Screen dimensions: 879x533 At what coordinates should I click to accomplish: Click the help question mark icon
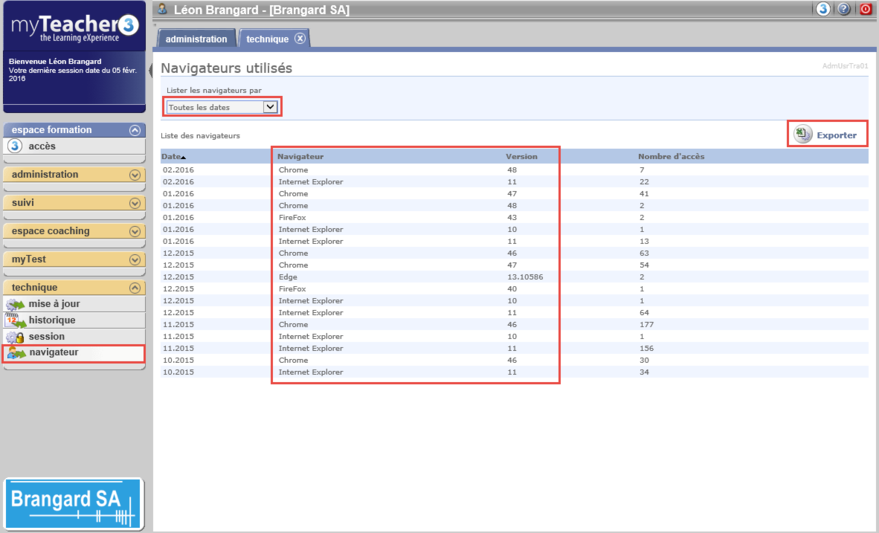[845, 9]
